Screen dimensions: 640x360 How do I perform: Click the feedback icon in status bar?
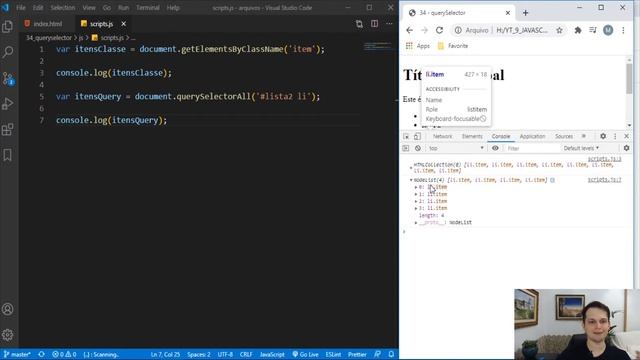[x=378, y=354]
